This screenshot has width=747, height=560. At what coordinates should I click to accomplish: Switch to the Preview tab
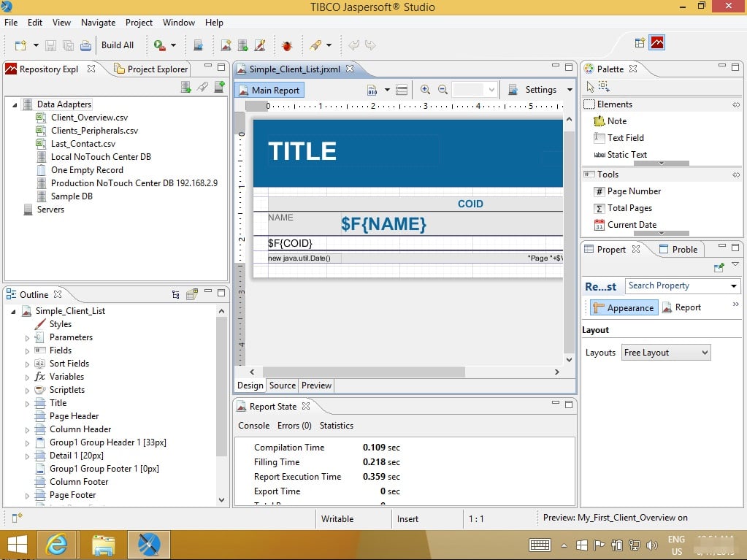tap(316, 386)
